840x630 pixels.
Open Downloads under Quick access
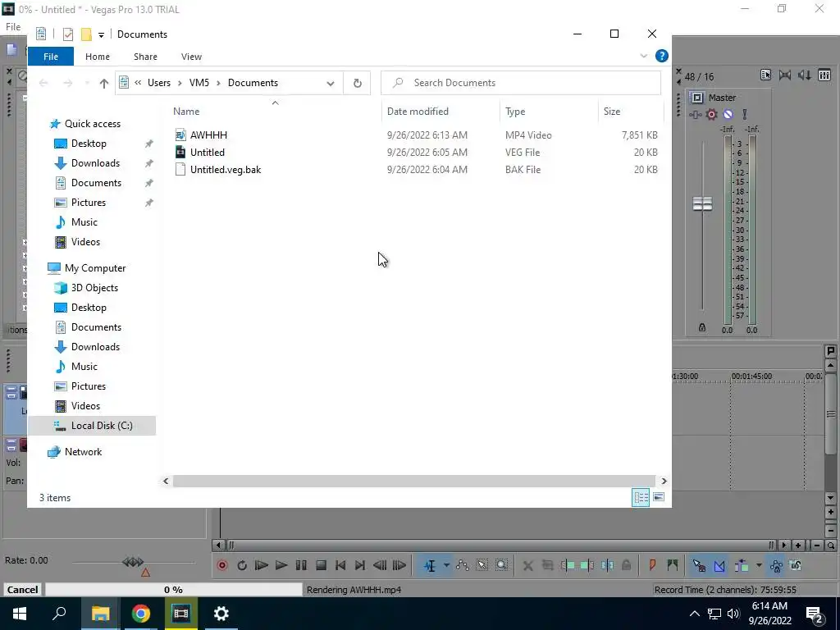[95, 163]
